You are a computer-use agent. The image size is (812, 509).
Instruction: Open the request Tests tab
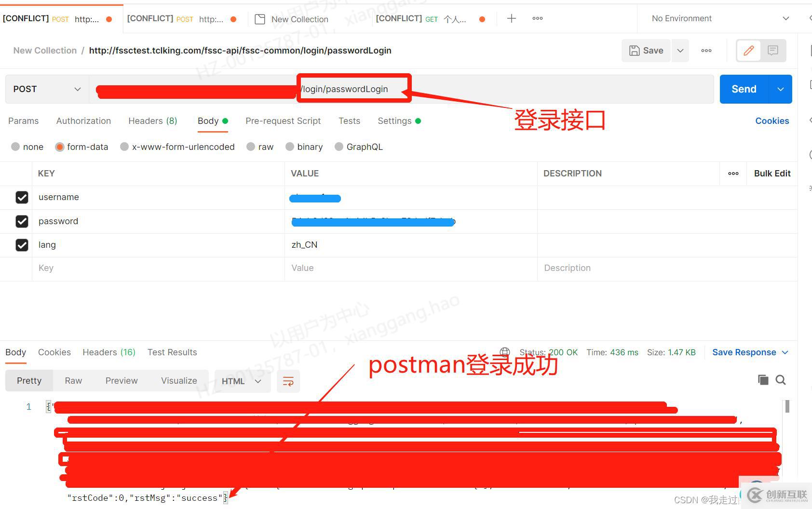(349, 121)
